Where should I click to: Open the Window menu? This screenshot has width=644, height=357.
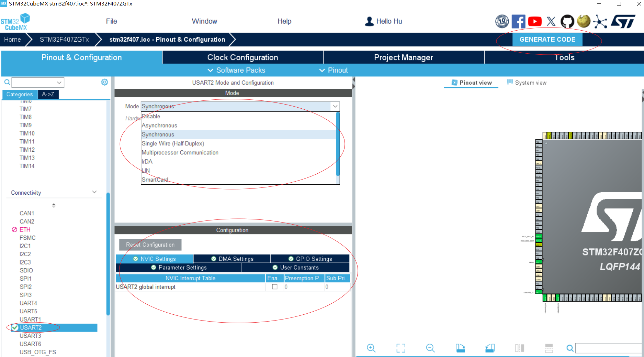tap(204, 21)
